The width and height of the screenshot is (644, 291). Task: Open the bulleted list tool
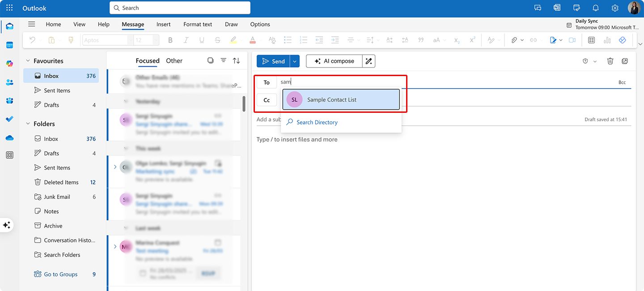coord(288,40)
